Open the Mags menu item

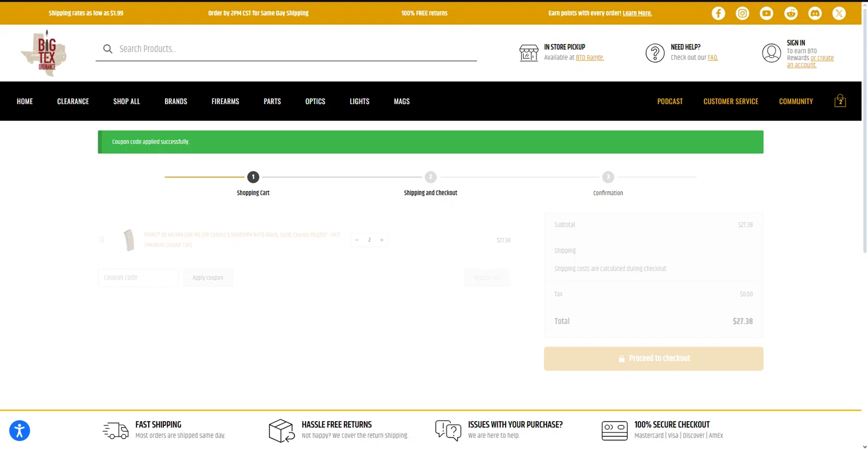point(402,101)
